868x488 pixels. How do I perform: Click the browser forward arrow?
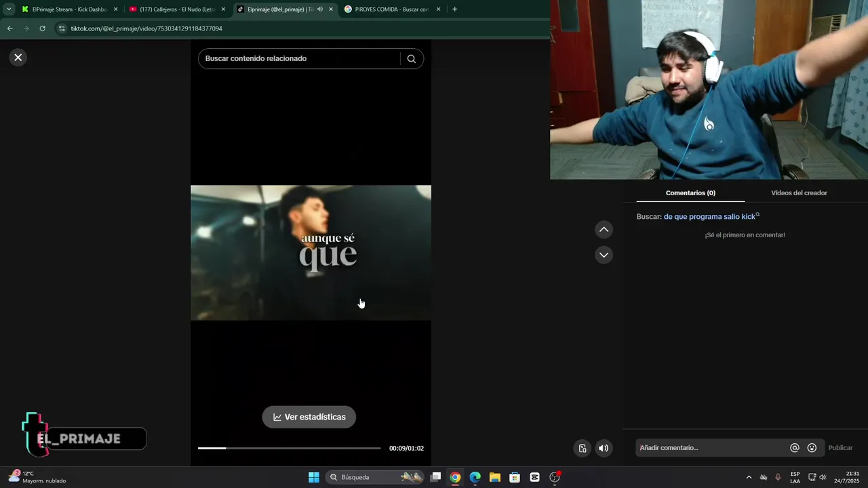26,28
